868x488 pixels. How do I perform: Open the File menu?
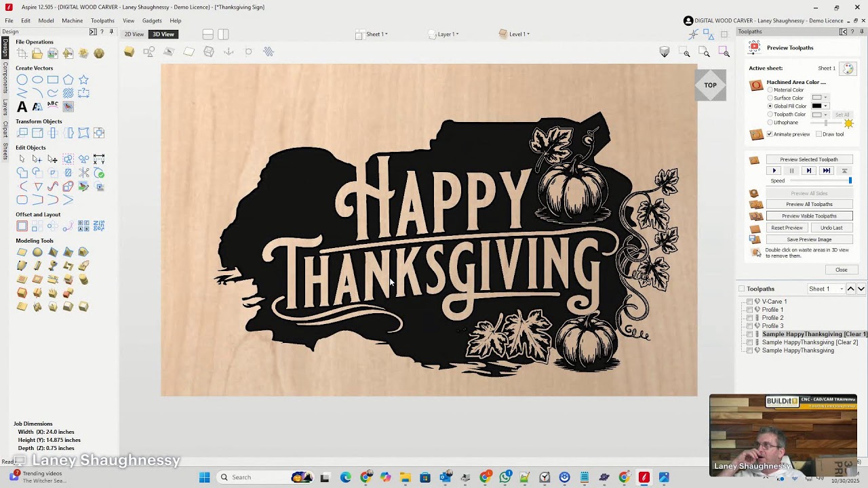pos(9,20)
